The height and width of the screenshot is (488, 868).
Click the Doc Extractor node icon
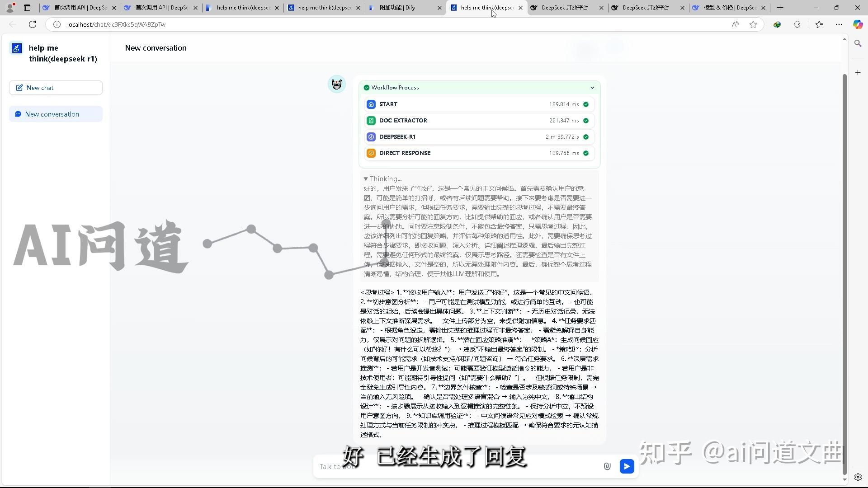371,121
